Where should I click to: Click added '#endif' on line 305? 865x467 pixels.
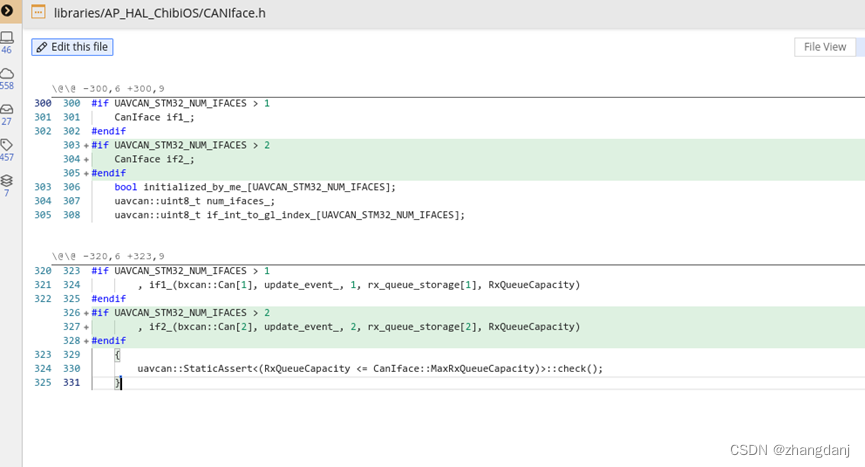(x=109, y=173)
